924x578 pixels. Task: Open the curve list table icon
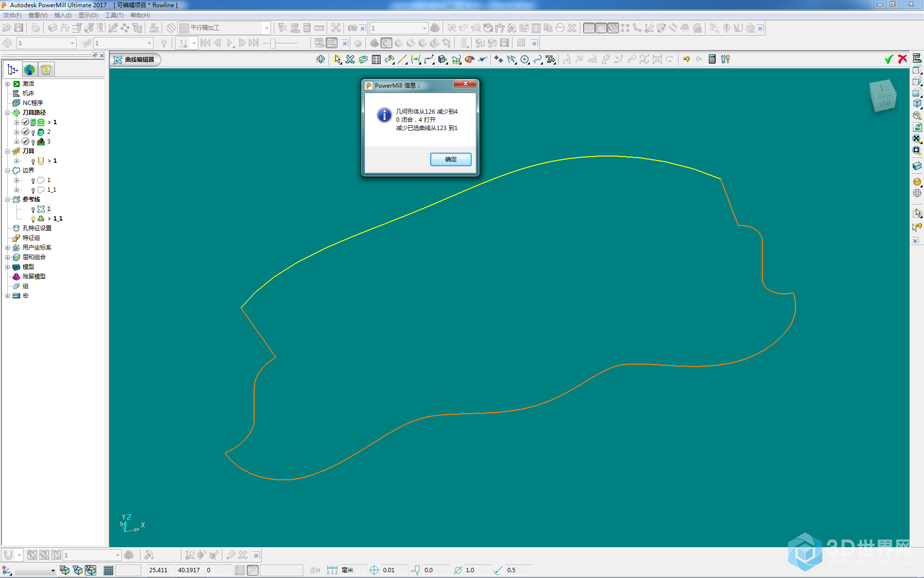(x=376, y=59)
